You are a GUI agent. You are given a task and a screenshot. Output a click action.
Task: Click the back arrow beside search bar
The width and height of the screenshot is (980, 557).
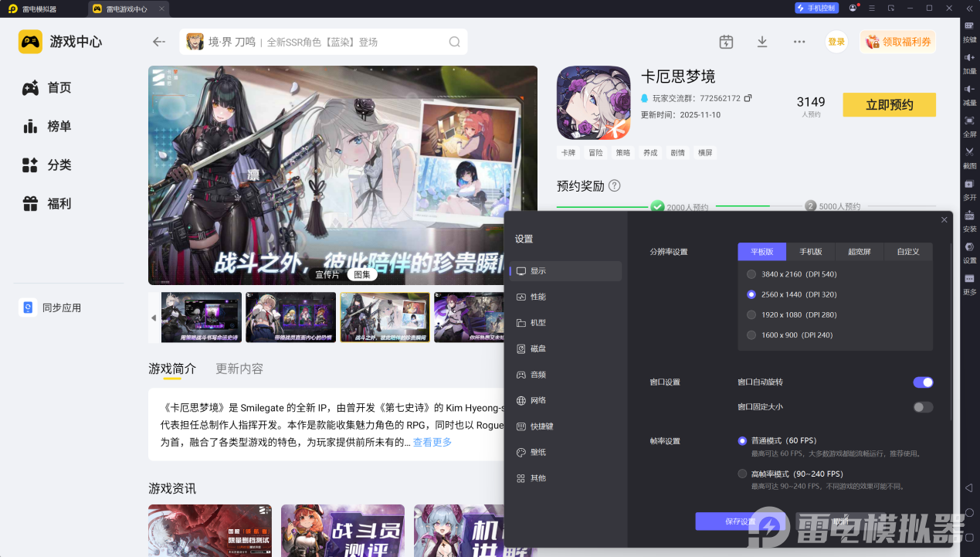pos(159,42)
